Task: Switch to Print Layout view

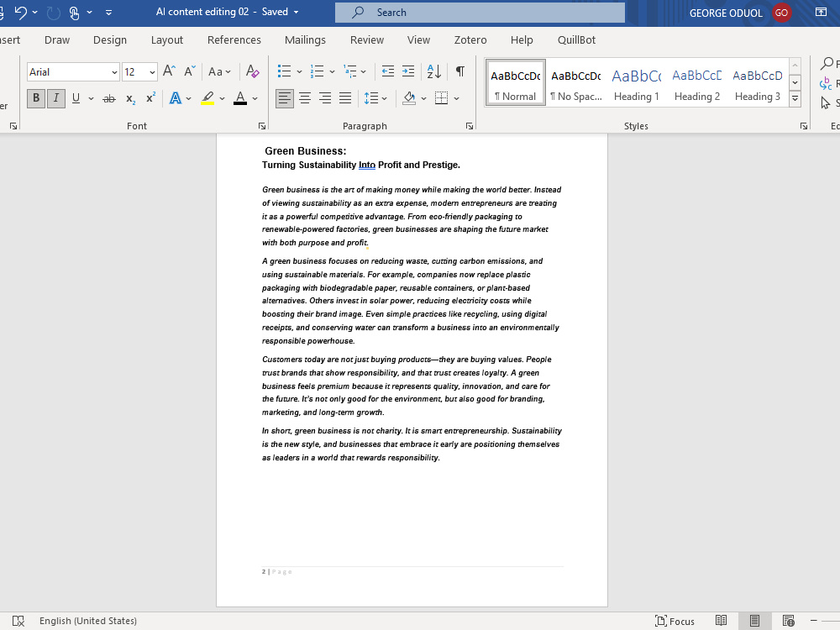Action: 754,621
